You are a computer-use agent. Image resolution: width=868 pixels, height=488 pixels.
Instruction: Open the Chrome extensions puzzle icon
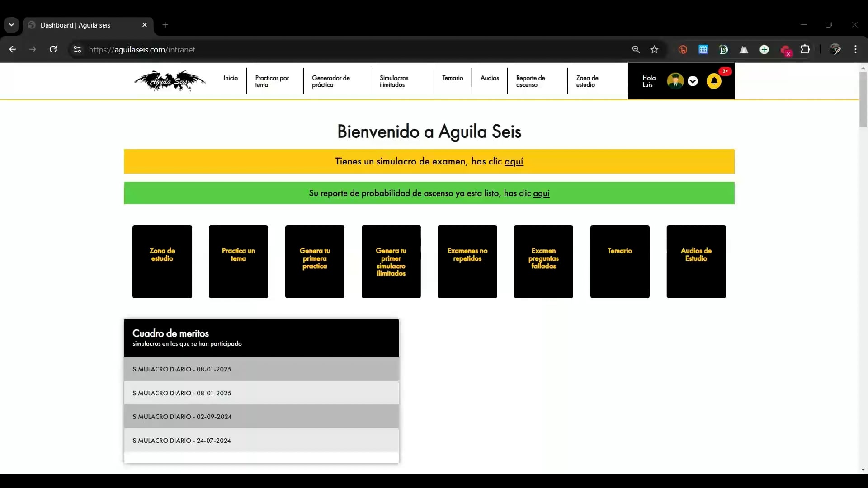coord(805,50)
